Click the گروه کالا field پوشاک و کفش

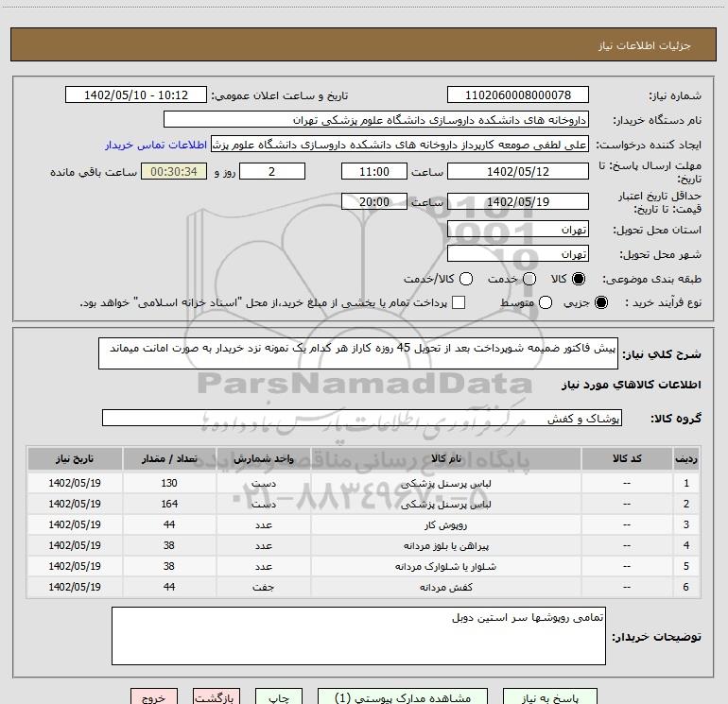pos(362,418)
